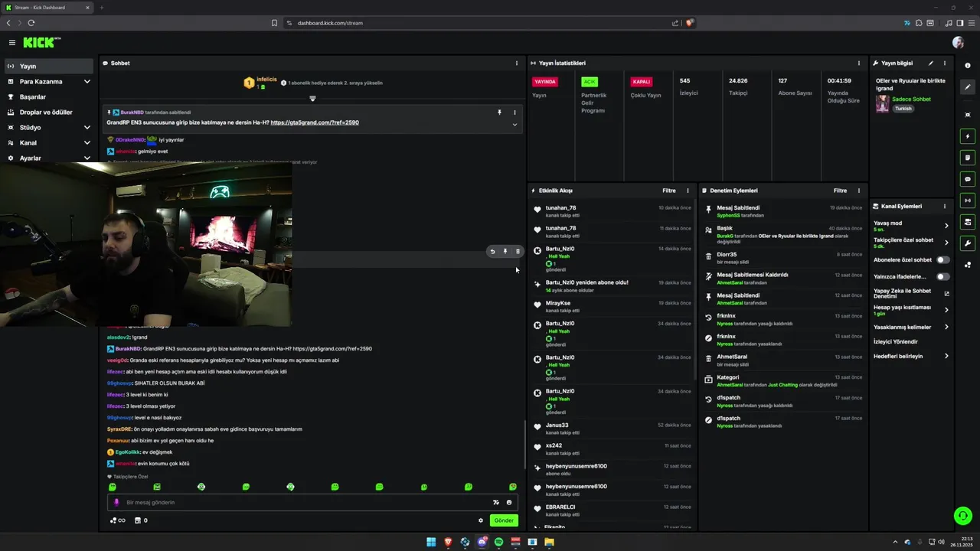Click the translate icon in message box

point(496,503)
